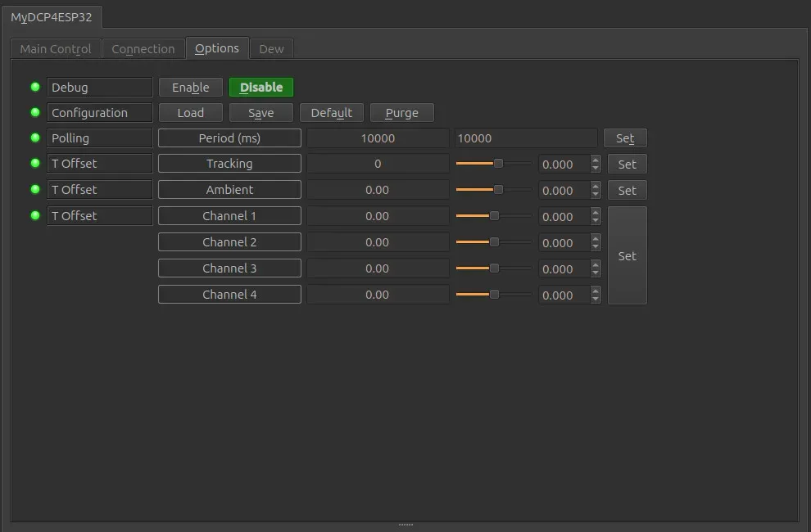Click the Channel 3 offset slider
The height and width of the screenshot is (532, 811).
(494, 268)
